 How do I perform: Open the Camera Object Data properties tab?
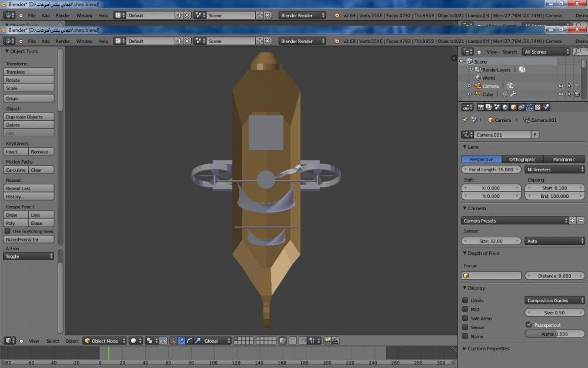(x=530, y=107)
